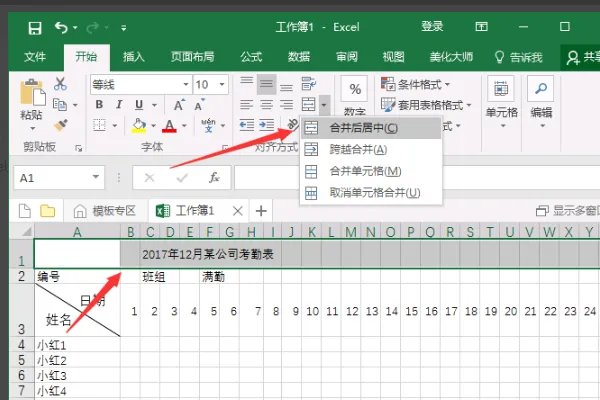600x400 pixels.
Task: Open the Borders dropdown arrow
Action: (114, 125)
